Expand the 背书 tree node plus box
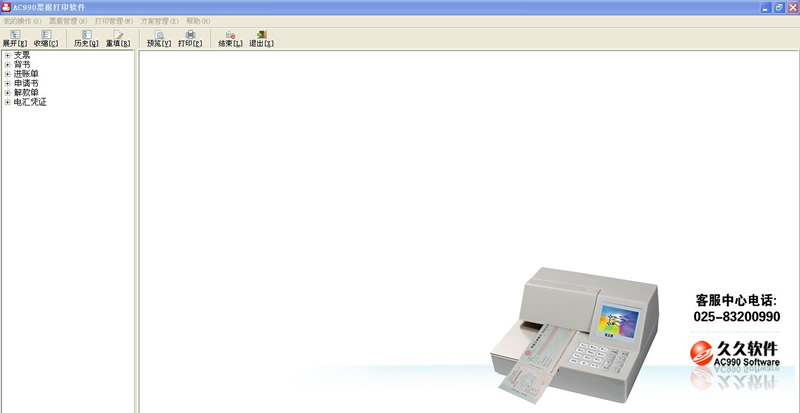800x413 pixels. (x=7, y=65)
